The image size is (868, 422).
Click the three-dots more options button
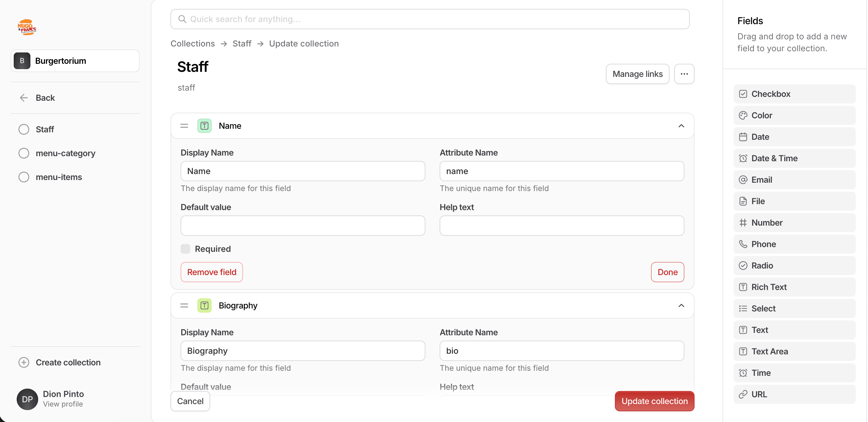[684, 74]
